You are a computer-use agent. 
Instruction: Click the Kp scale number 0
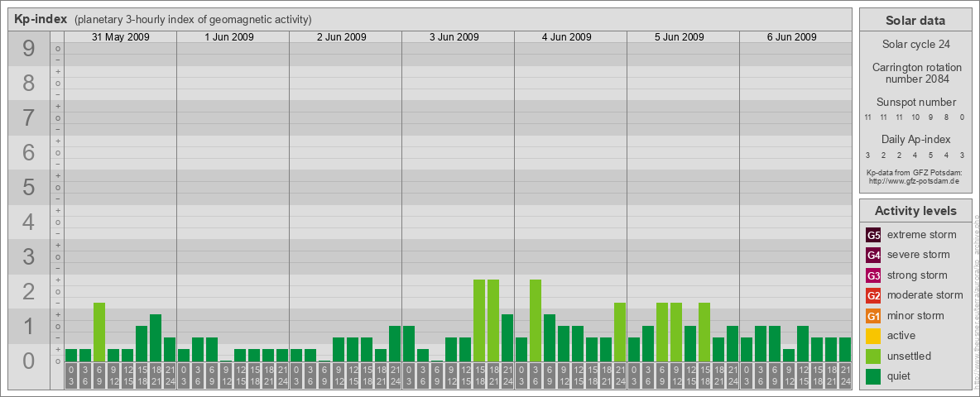coord(28,360)
